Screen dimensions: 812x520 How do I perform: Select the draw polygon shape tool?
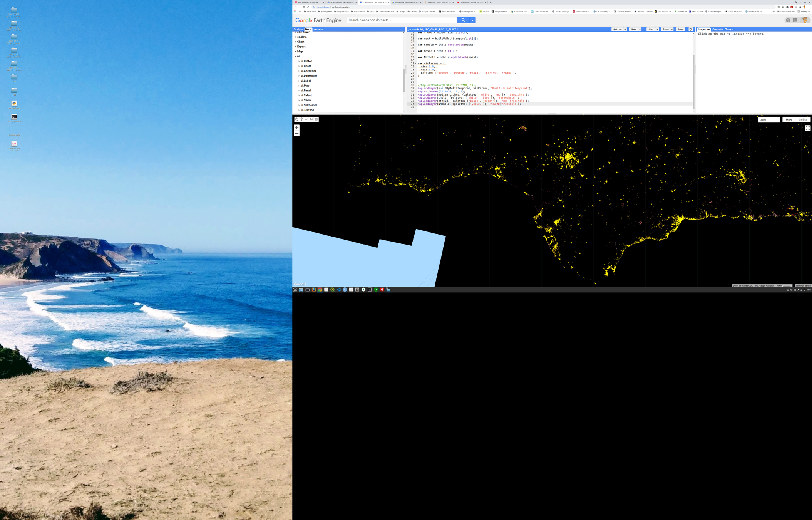[x=311, y=119]
